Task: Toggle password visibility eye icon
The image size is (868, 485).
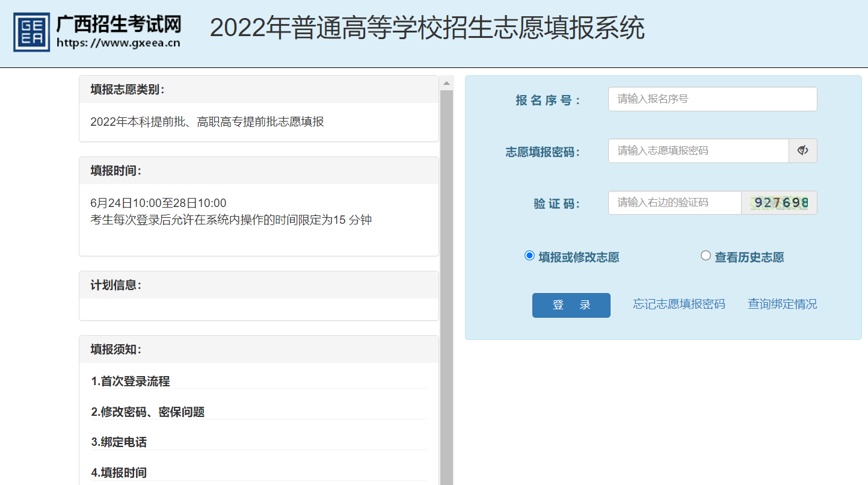Action: click(x=802, y=150)
